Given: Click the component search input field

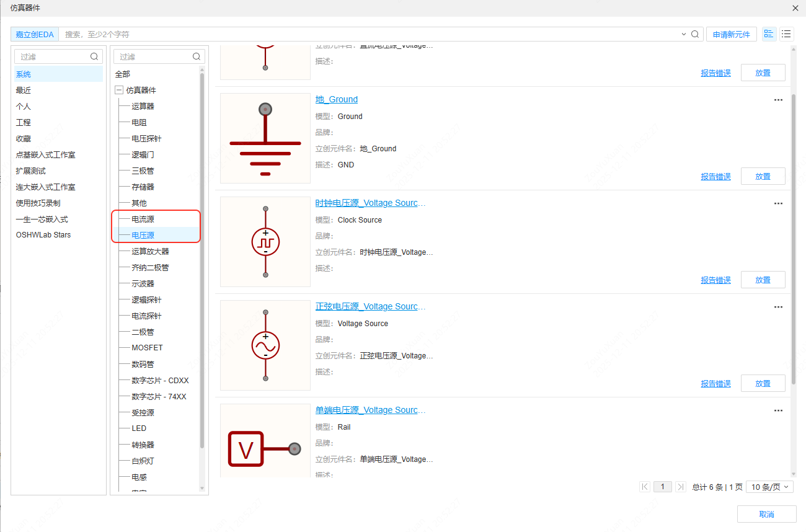Looking at the screenshot, I should [372, 34].
